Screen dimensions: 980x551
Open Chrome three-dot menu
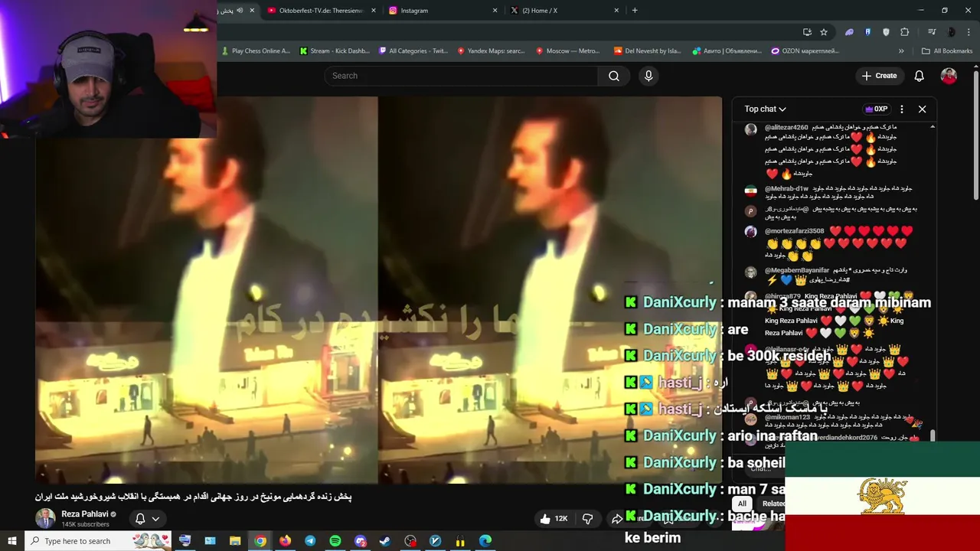click(x=969, y=32)
